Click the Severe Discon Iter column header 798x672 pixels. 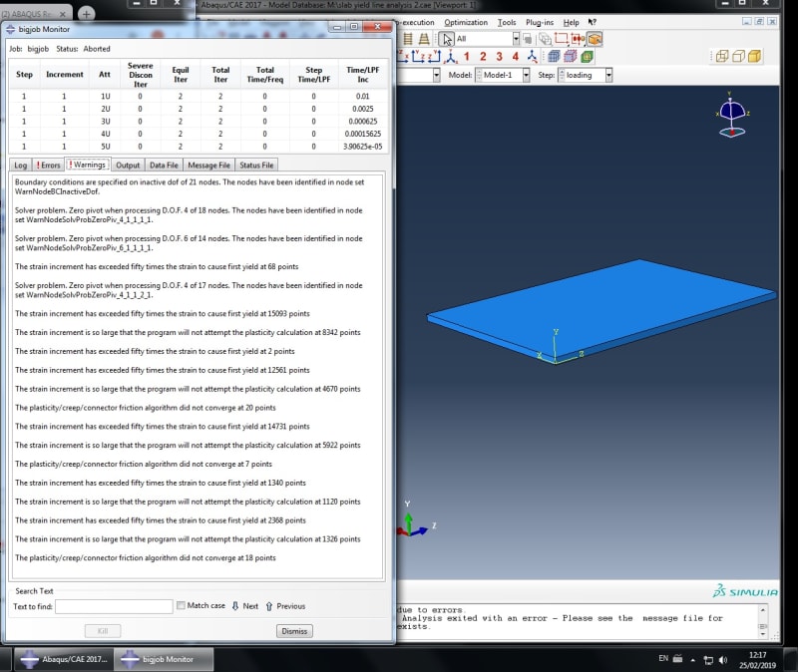coord(140,75)
